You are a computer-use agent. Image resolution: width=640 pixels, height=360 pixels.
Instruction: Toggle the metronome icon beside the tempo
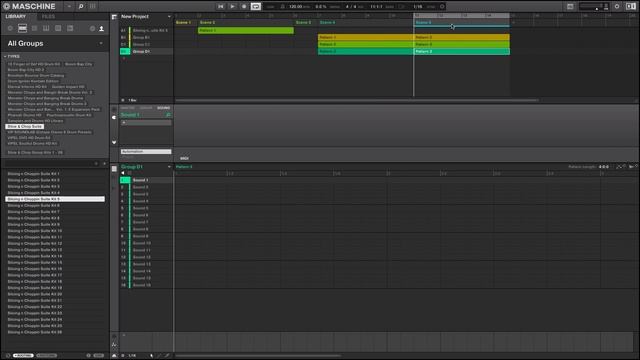(282, 7)
